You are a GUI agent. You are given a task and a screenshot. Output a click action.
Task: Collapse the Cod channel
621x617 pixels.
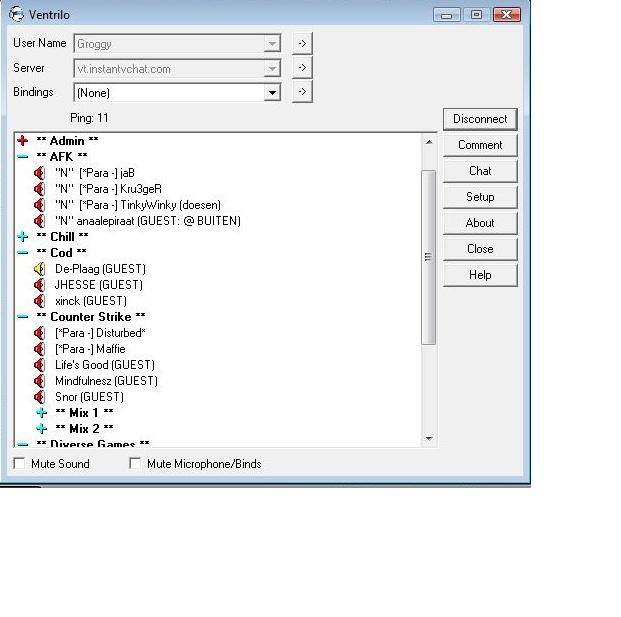[23, 253]
